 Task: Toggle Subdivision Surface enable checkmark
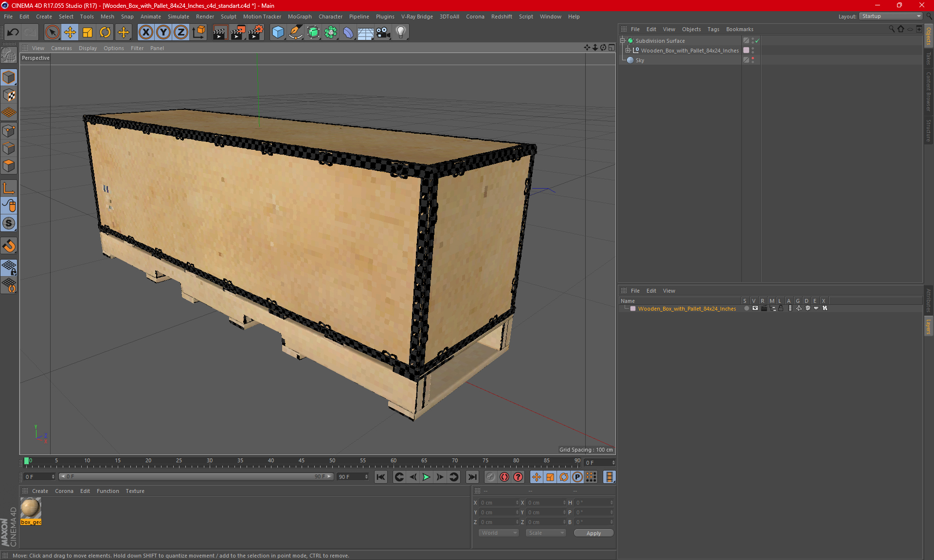pos(757,41)
